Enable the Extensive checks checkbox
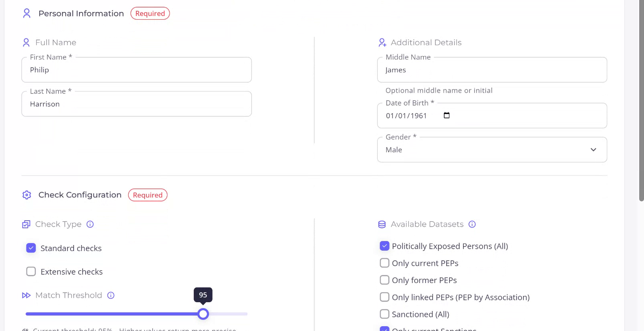 [x=31, y=272]
